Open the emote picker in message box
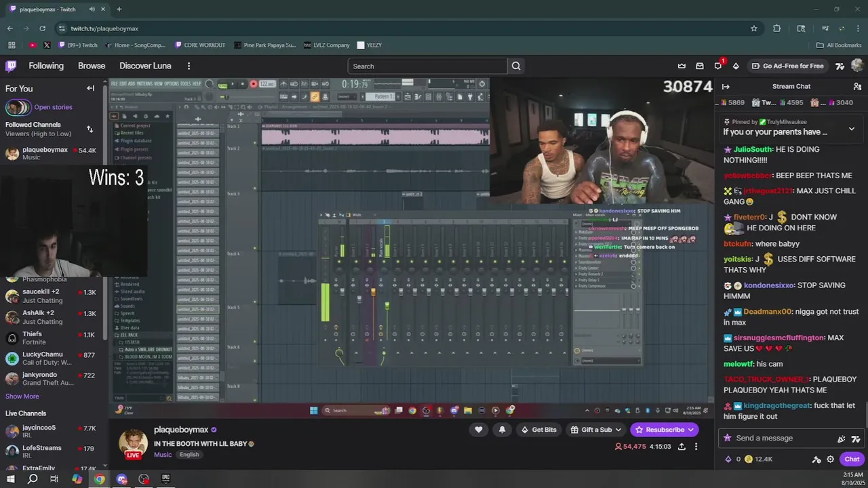 (x=856, y=438)
